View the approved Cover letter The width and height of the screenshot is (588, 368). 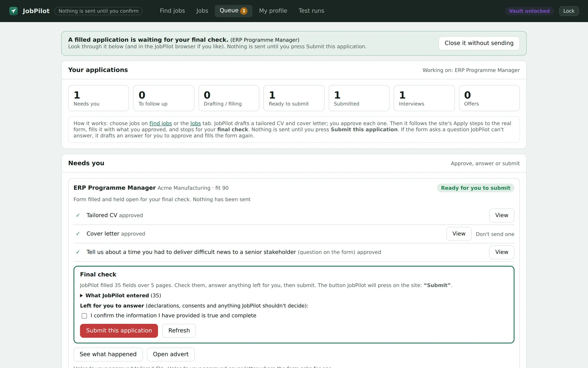[459, 234]
